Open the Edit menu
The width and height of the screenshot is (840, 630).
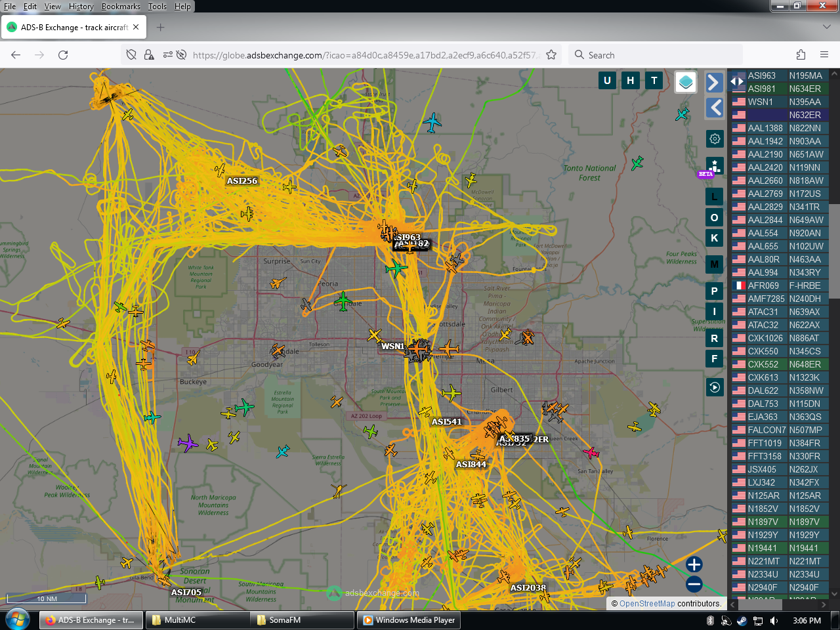30,7
